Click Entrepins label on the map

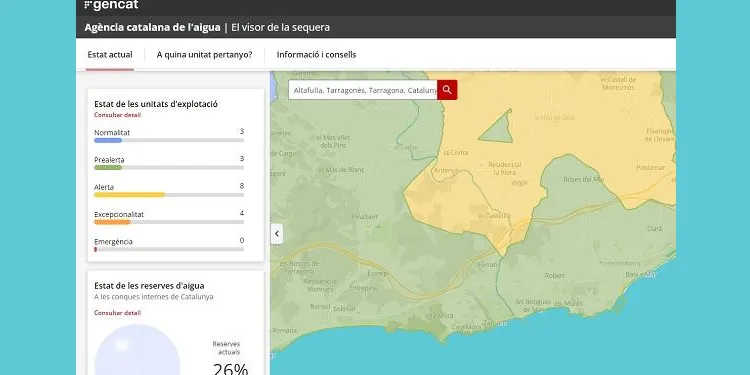coord(363,288)
